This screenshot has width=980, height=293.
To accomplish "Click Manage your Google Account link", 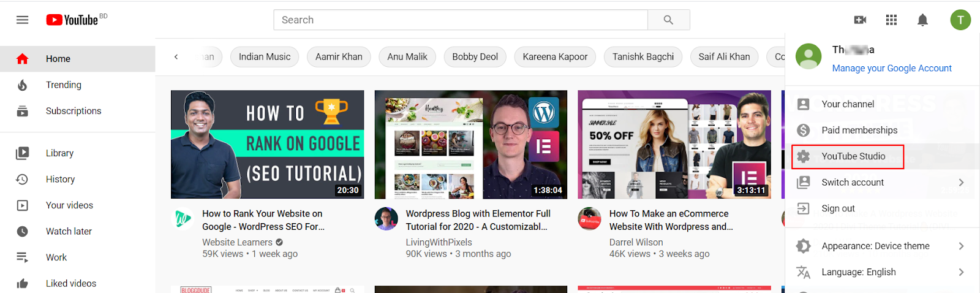I will (892, 68).
